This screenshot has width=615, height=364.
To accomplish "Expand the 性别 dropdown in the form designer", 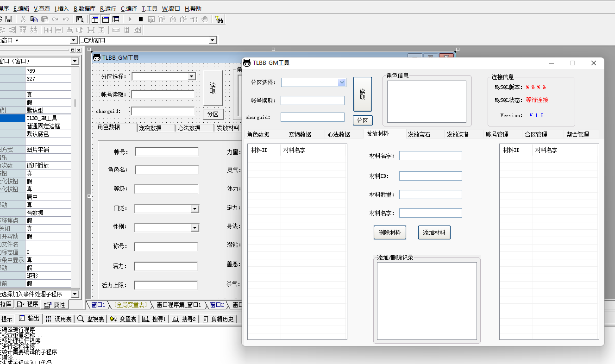I will [195, 228].
